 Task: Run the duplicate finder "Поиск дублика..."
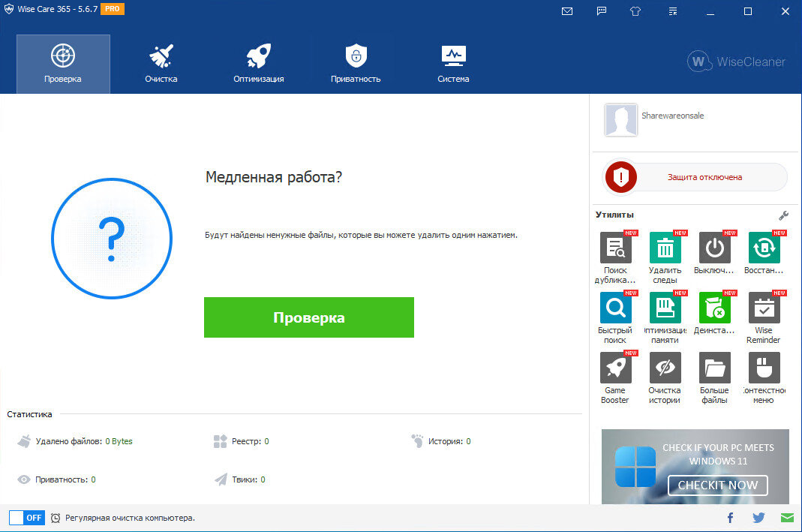pos(615,248)
